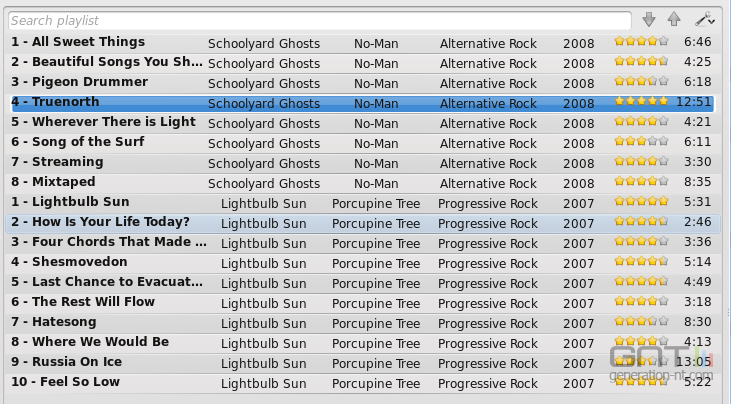The width and height of the screenshot is (731, 404).
Task: Click the up arrow previous search result icon
Action: click(x=674, y=20)
